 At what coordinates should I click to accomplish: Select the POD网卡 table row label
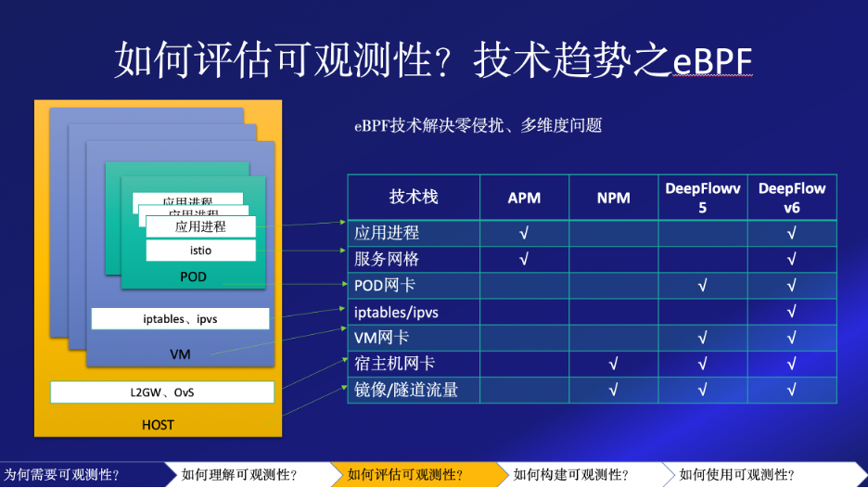coord(385,285)
